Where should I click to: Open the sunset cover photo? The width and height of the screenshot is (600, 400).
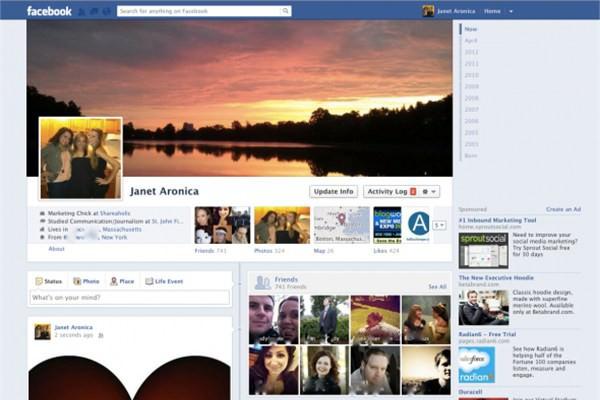(x=240, y=98)
